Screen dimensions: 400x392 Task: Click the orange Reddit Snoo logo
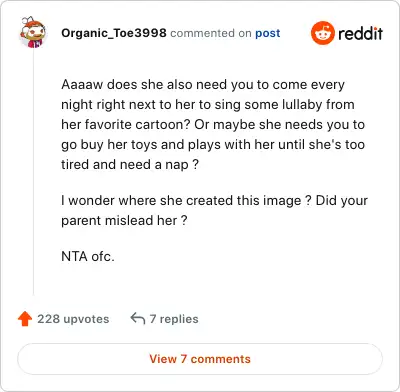322,33
